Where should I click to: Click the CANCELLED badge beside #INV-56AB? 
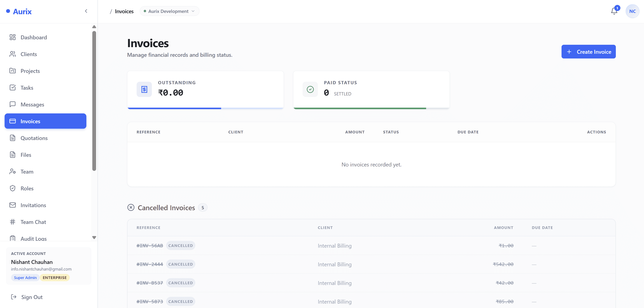click(x=181, y=246)
